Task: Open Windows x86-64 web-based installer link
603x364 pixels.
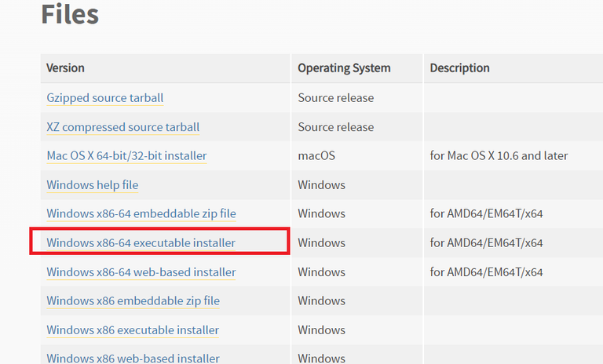Action: tap(141, 272)
